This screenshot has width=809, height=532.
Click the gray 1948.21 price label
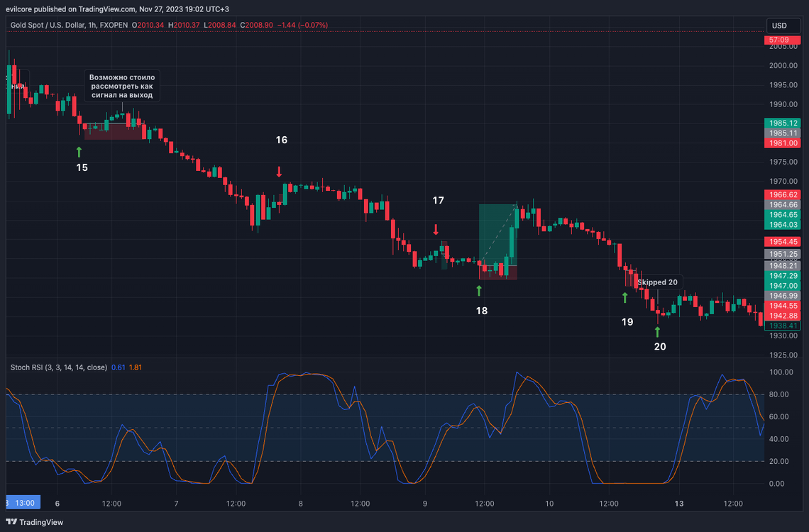(782, 266)
